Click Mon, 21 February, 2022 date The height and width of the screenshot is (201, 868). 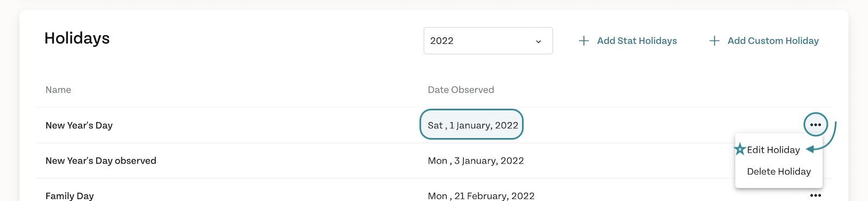tap(481, 196)
